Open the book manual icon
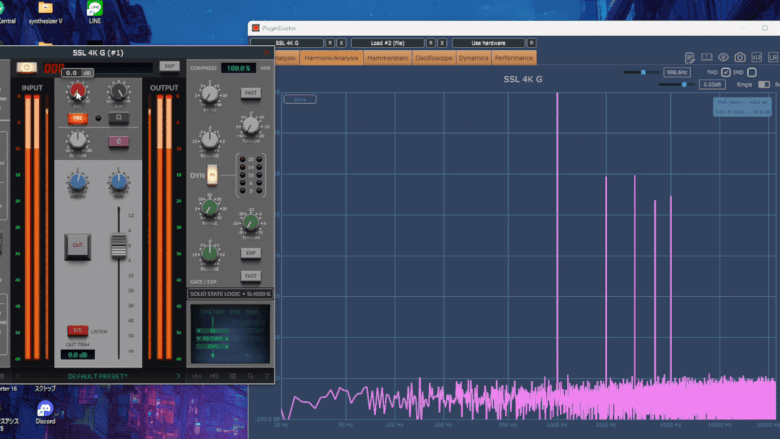This screenshot has width=780, height=439. pos(706,58)
